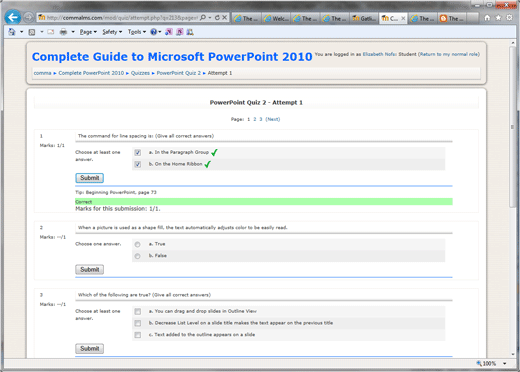
Task: Click the browser Forward arrow button
Action: click(29, 17)
